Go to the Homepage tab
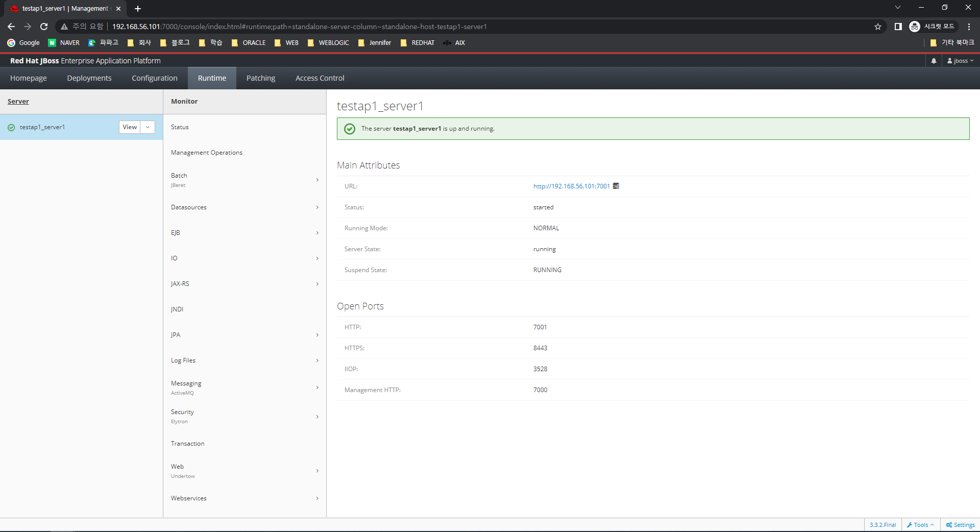 click(29, 78)
